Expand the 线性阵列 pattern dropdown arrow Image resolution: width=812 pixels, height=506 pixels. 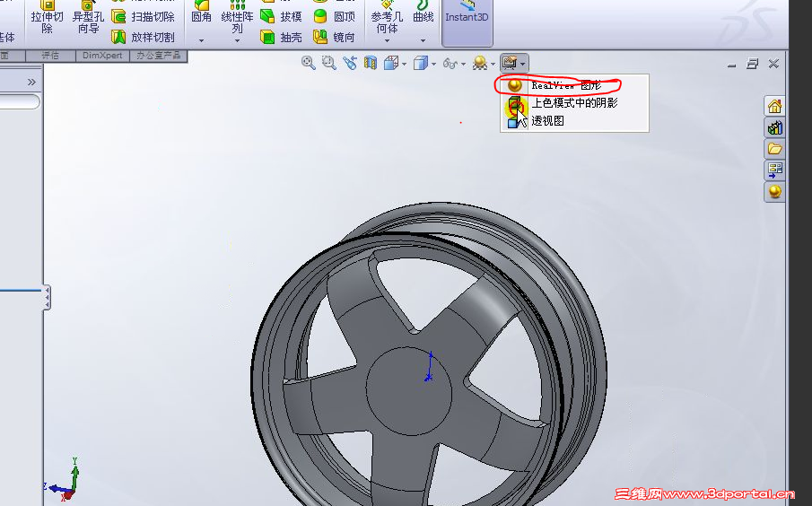[237, 40]
